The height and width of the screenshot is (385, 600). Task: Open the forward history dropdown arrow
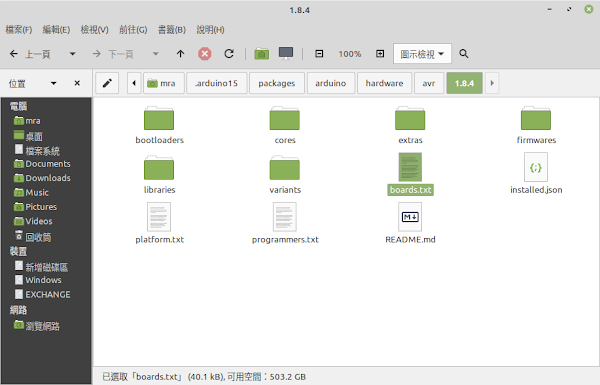point(155,54)
